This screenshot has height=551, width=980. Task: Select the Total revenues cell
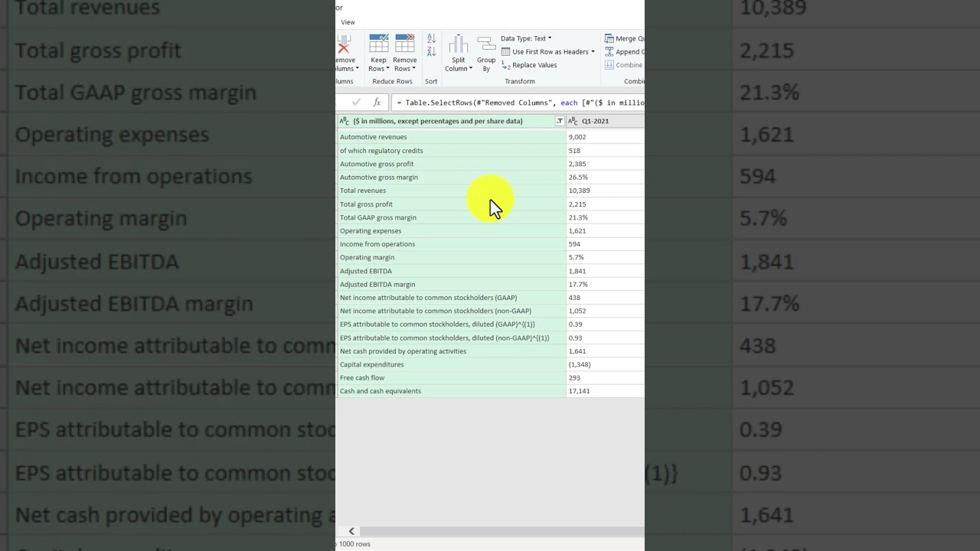452,191
